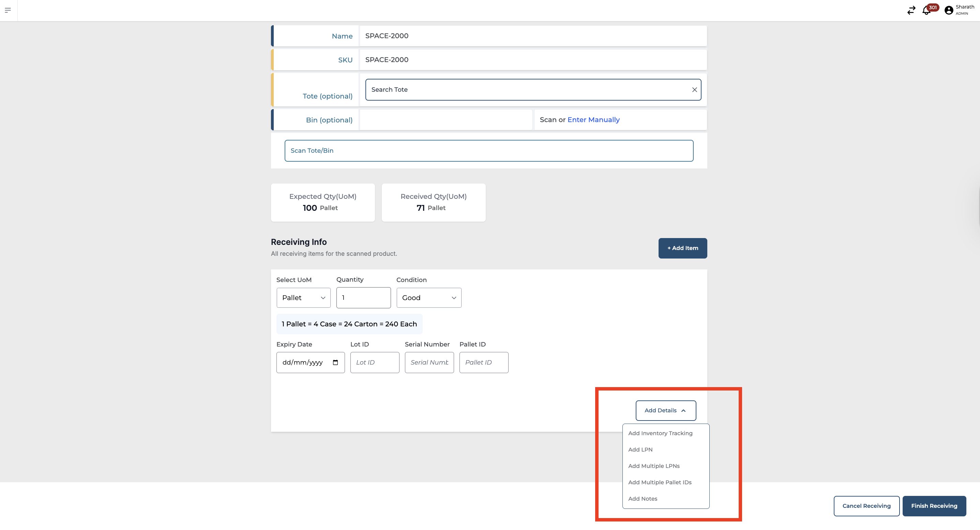Click the Enter Manually link

[x=593, y=120]
